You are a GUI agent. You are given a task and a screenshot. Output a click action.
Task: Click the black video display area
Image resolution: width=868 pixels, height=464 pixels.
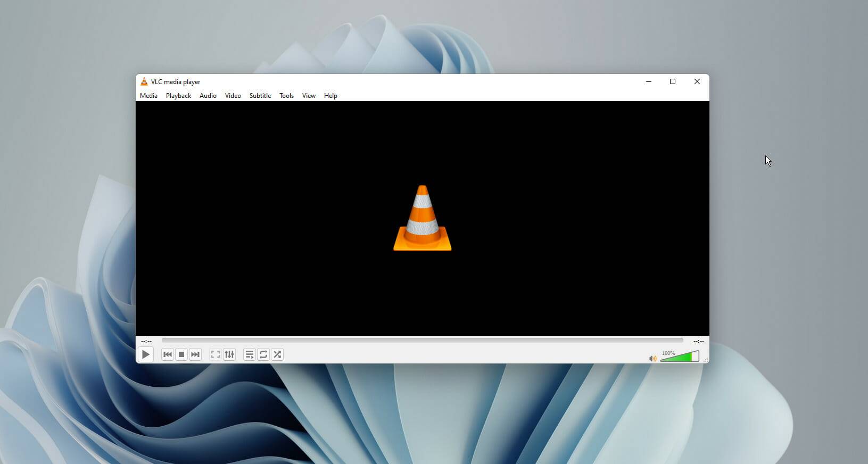tap(423, 218)
